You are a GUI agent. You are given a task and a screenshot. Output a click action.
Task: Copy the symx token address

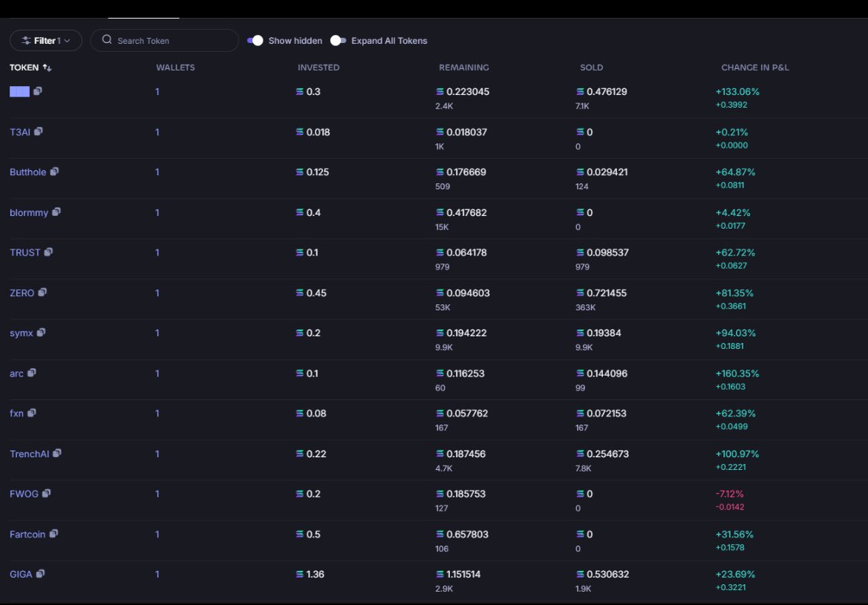point(41,332)
